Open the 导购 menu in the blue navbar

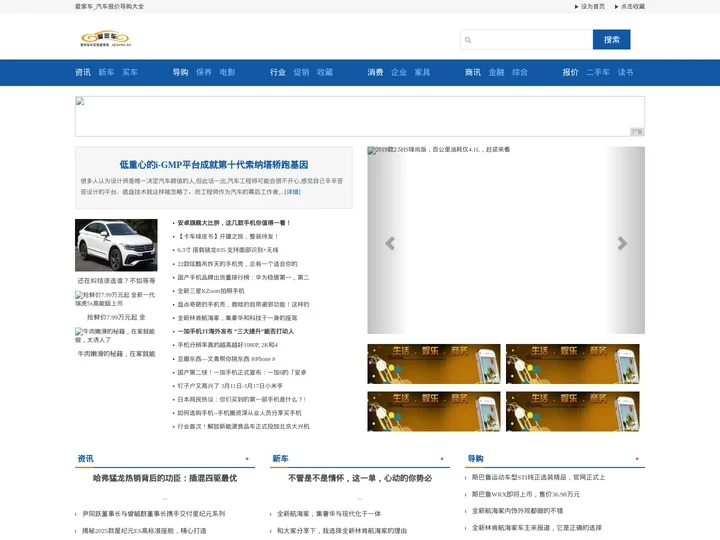(180, 72)
